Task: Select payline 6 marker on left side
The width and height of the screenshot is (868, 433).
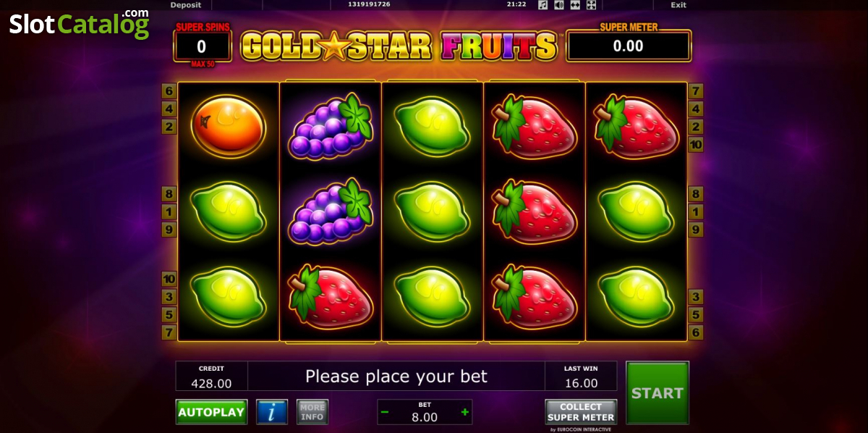Action: tap(169, 91)
